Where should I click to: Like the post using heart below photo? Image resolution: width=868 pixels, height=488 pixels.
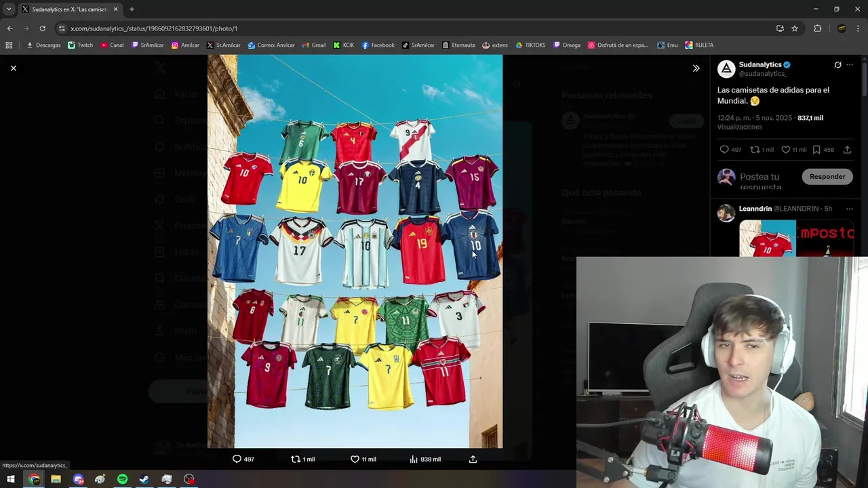point(355,459)
